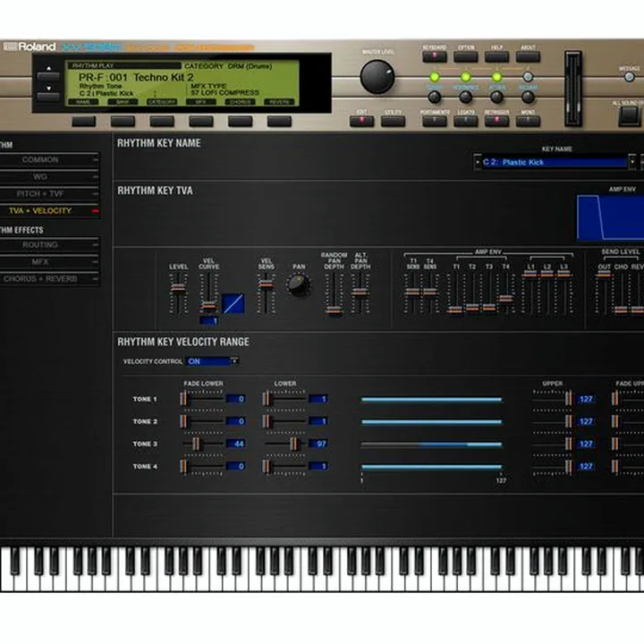This screenshot has width=644, height=644.
Task: Adjust the Alt. Pan Depth fader
Action: [x=360, y=292]
